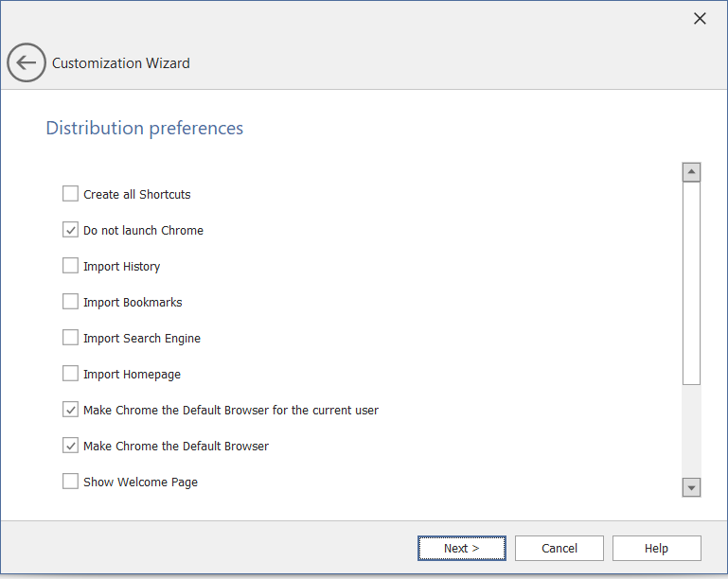Click the scrollbar up arrow

pos(691,172)
